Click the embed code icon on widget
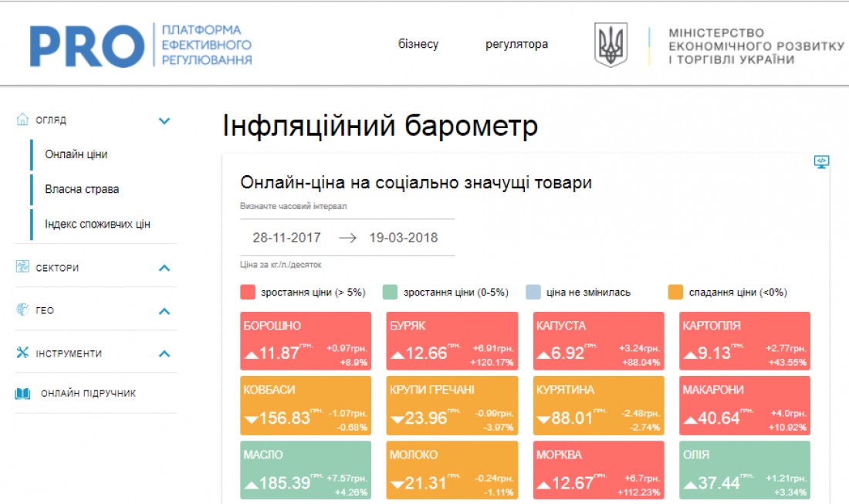The image size is (849, 504). (x=821, y=162)
